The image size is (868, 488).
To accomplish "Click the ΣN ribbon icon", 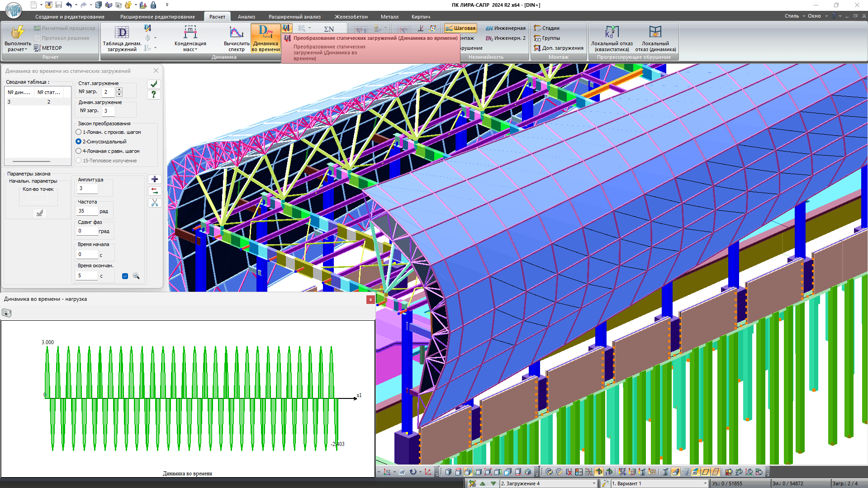I will pyautogui.click(x=329, y=29).
